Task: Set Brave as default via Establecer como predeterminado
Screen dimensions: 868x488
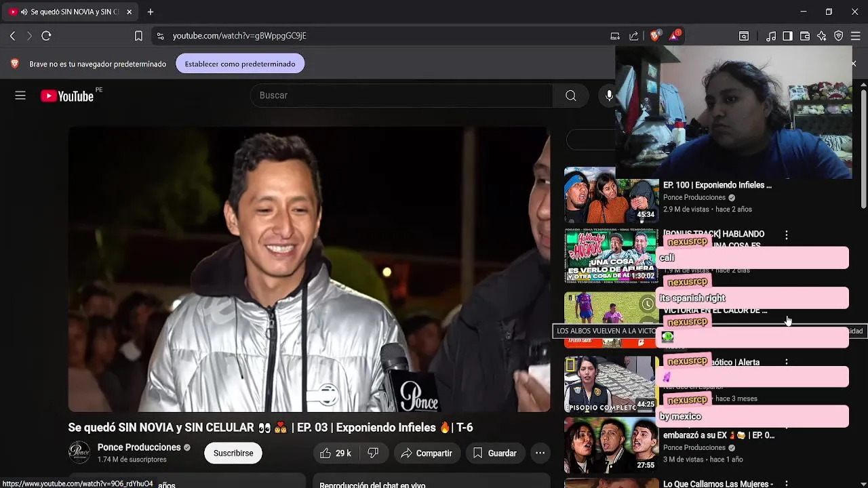Action: [x=240, y=64]
